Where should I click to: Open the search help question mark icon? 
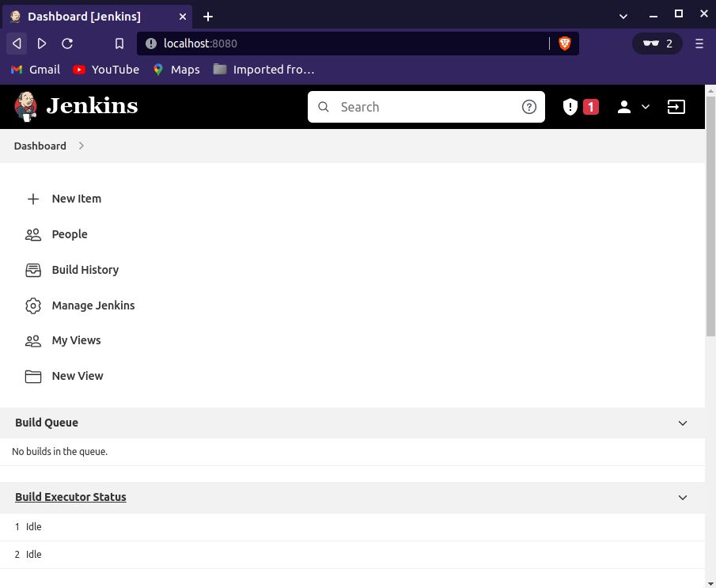tap(529, 107)
